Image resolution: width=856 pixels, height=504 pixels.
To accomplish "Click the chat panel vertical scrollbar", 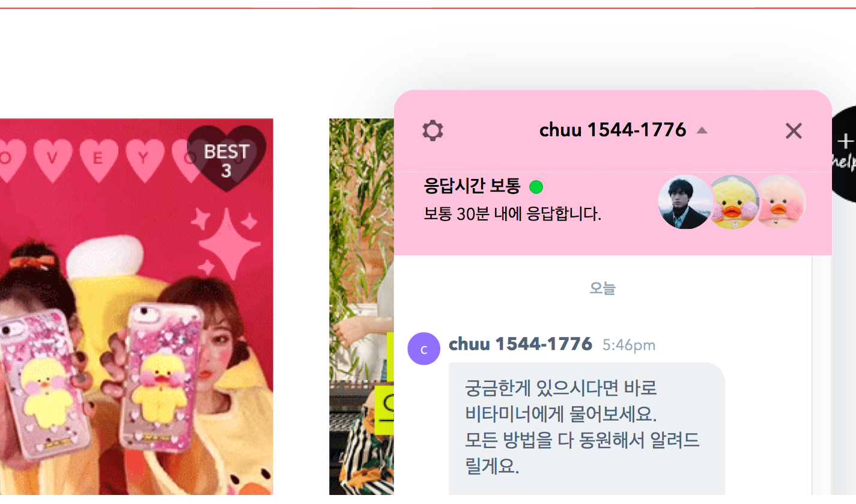I will tap(812, 375).
